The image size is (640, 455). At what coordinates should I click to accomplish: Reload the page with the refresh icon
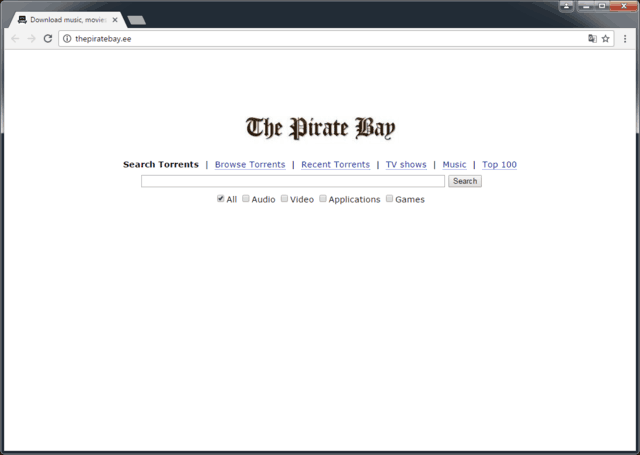[x=48, y=39]
